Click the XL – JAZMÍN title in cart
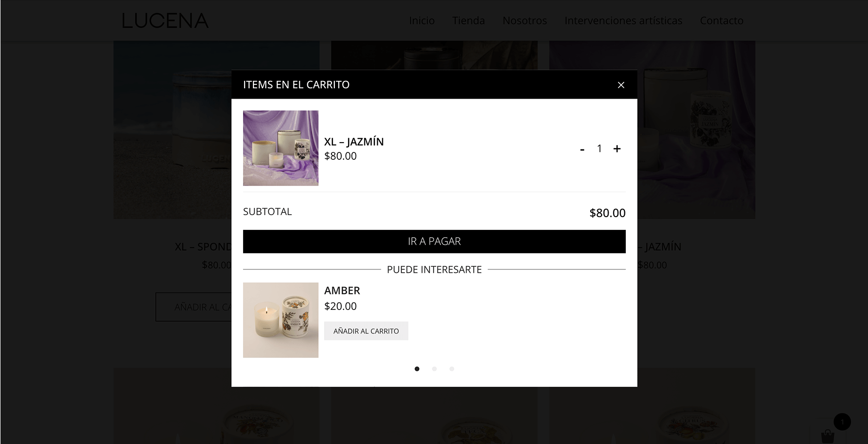 (354, 142)
